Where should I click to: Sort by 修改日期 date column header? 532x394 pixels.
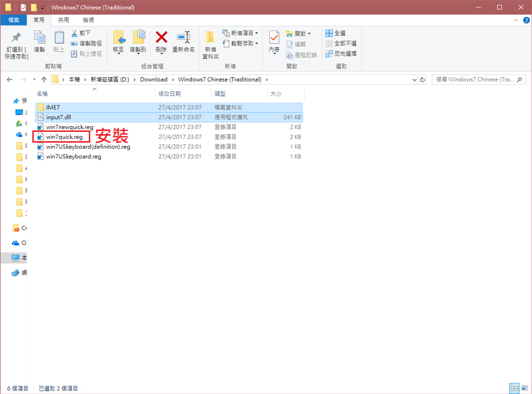183,94
